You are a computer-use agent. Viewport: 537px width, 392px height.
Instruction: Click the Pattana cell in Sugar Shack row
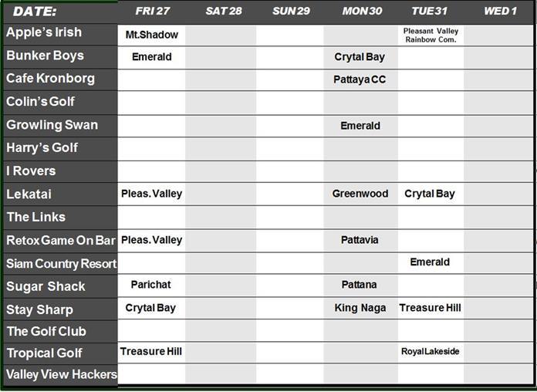click(x=360, y=285)
